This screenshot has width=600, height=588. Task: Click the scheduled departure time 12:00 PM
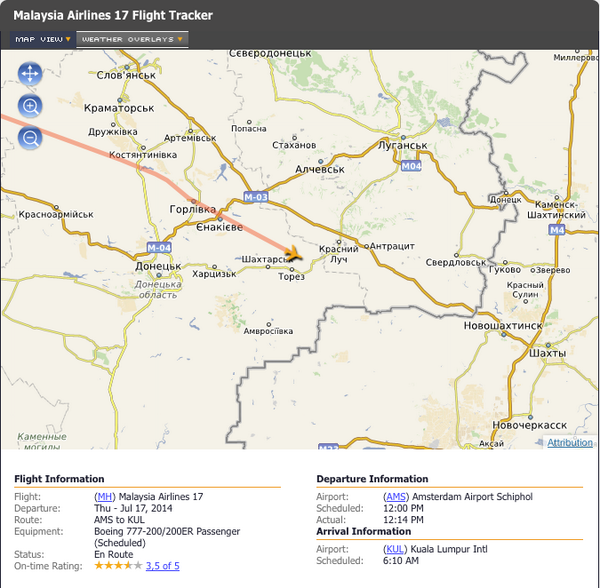pos(403,508)
